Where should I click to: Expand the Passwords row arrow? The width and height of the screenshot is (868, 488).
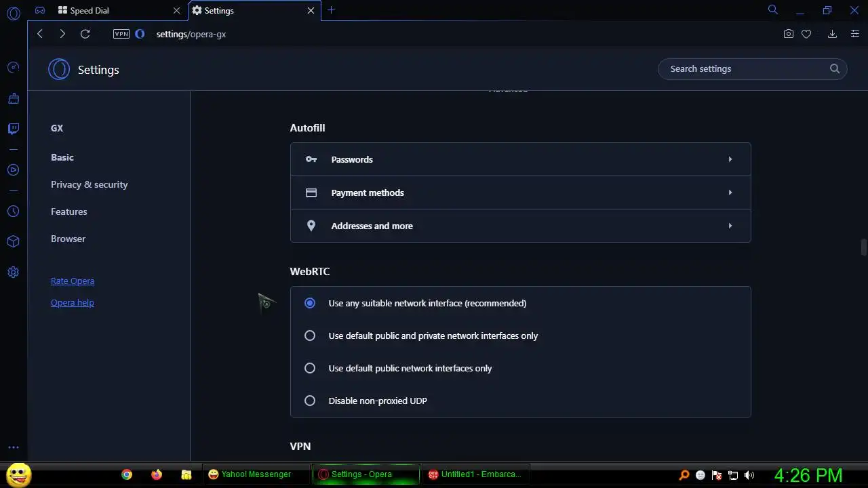click(x=730, y=159)
